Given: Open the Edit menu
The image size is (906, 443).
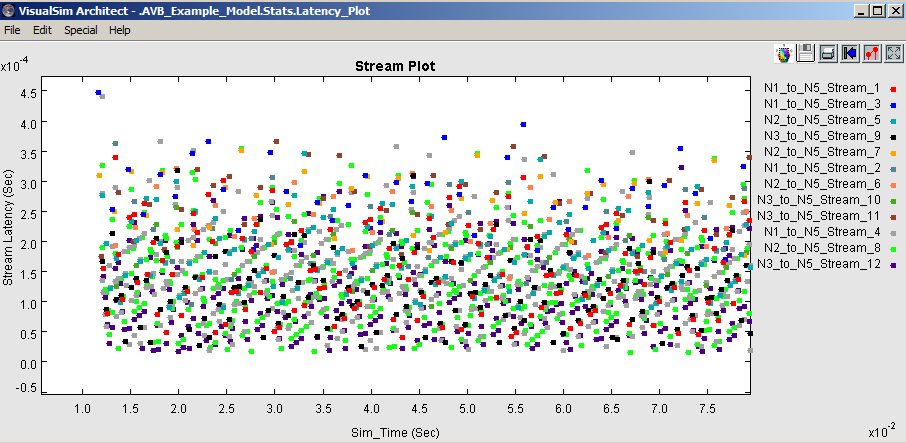Looking at the screenshot, I should 42,30.
